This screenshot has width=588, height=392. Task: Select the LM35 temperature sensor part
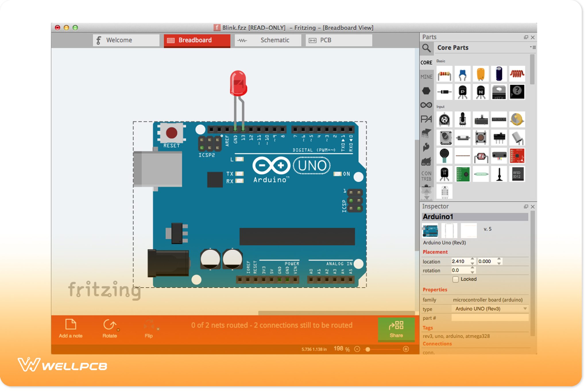pyautogui.click(x=444, y=174)
